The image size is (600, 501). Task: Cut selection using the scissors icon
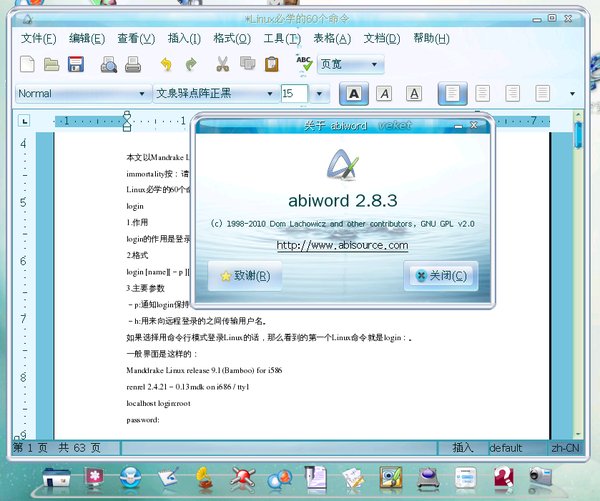[222, 64]
